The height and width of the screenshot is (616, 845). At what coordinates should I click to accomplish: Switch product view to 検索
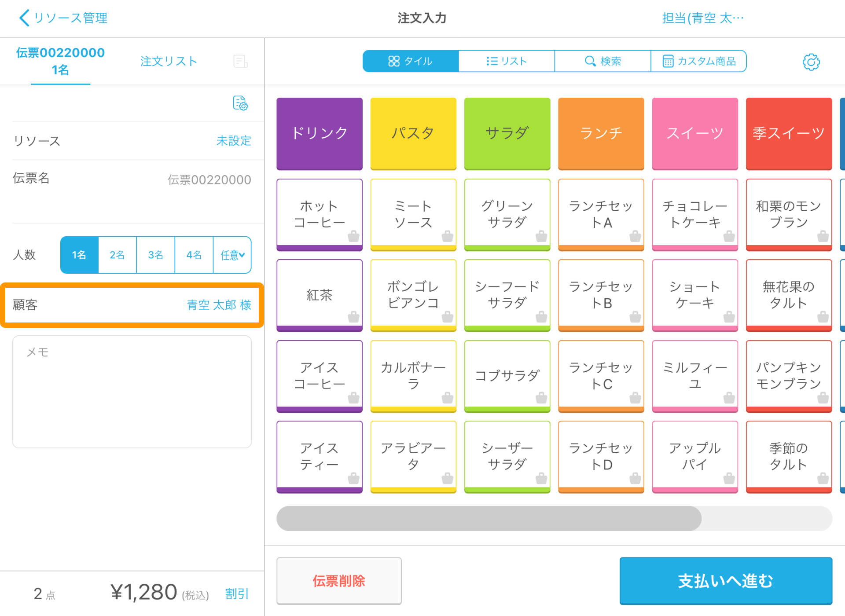[x=603, y=61]
